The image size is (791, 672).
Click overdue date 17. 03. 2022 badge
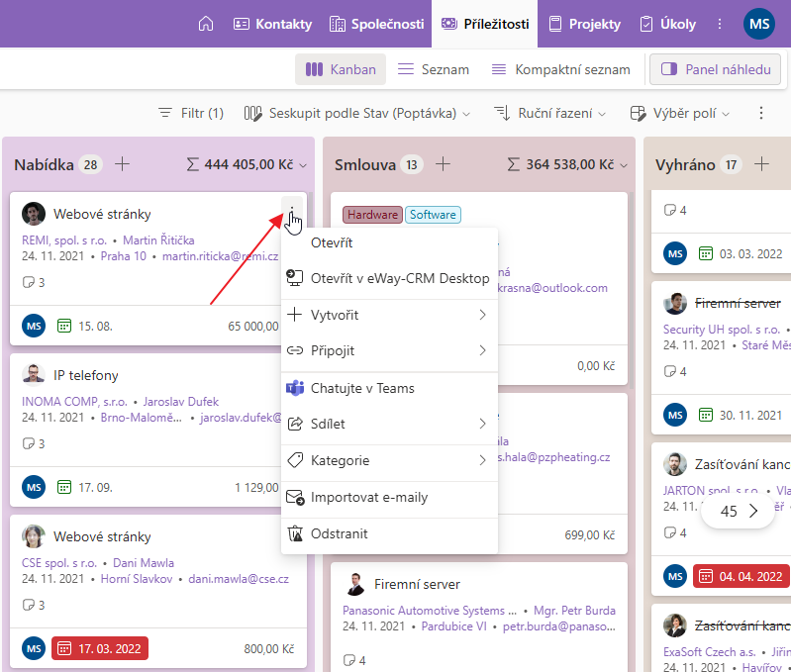coord(100,648)
